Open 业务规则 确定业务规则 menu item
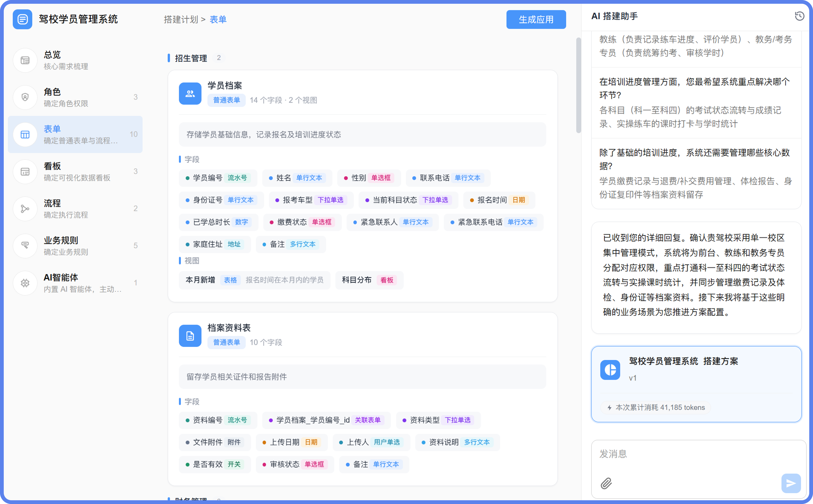Screen dimensions: 813x504 75,246
